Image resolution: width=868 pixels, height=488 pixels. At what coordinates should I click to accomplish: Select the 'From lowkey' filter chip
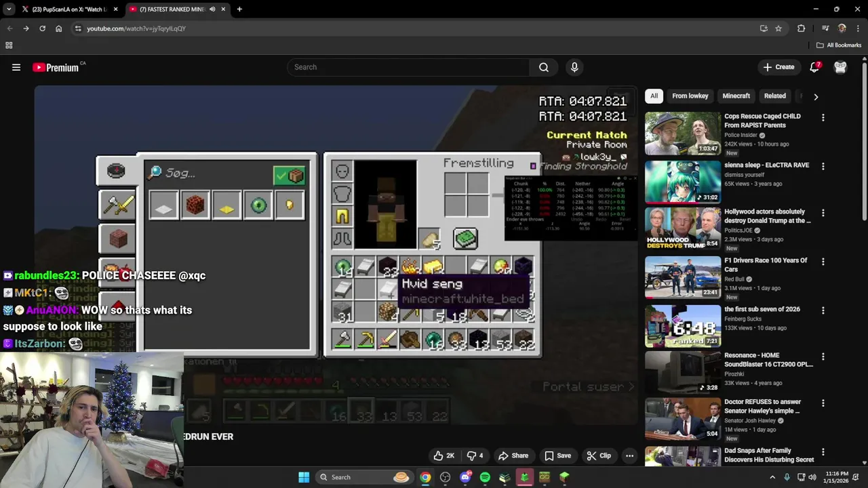point(690,96)
